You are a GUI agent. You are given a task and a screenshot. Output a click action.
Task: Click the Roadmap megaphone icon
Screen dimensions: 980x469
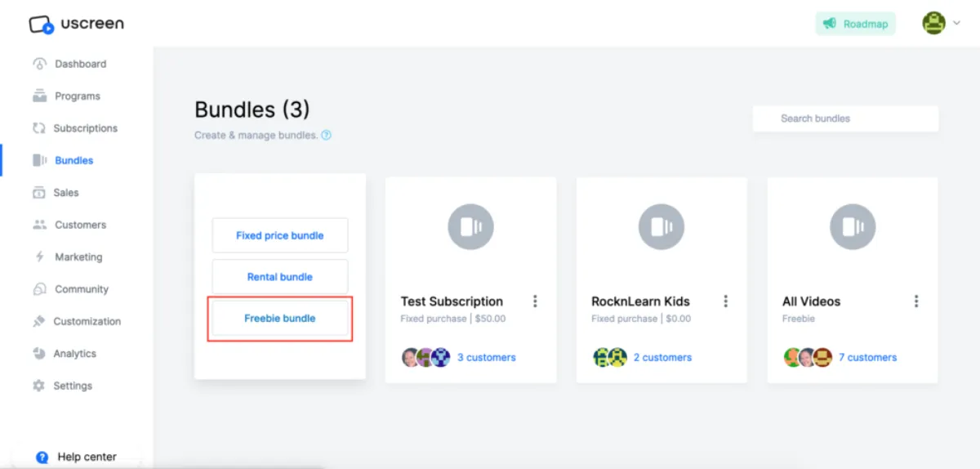[x=830, y=24]
